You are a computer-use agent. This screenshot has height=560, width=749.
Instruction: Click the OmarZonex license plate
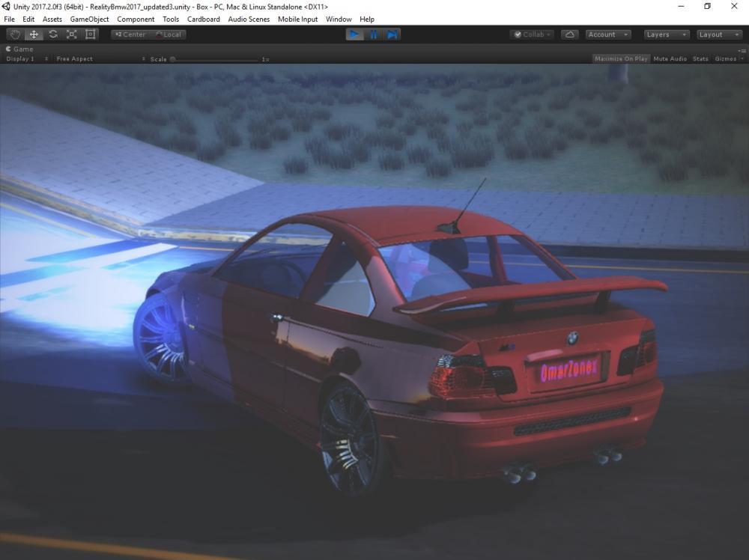coord(568,370)
